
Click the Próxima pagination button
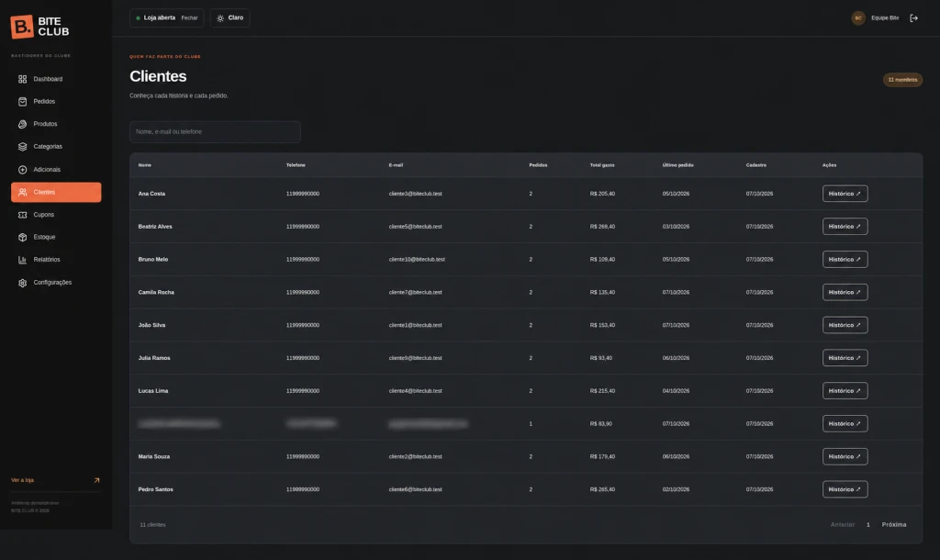(x=894, y=524)
